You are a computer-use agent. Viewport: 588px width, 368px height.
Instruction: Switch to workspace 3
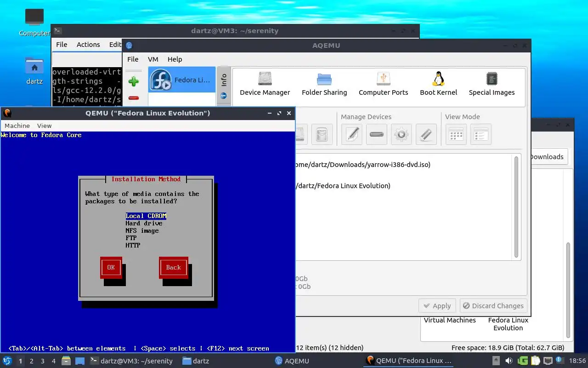pos(42,361)
